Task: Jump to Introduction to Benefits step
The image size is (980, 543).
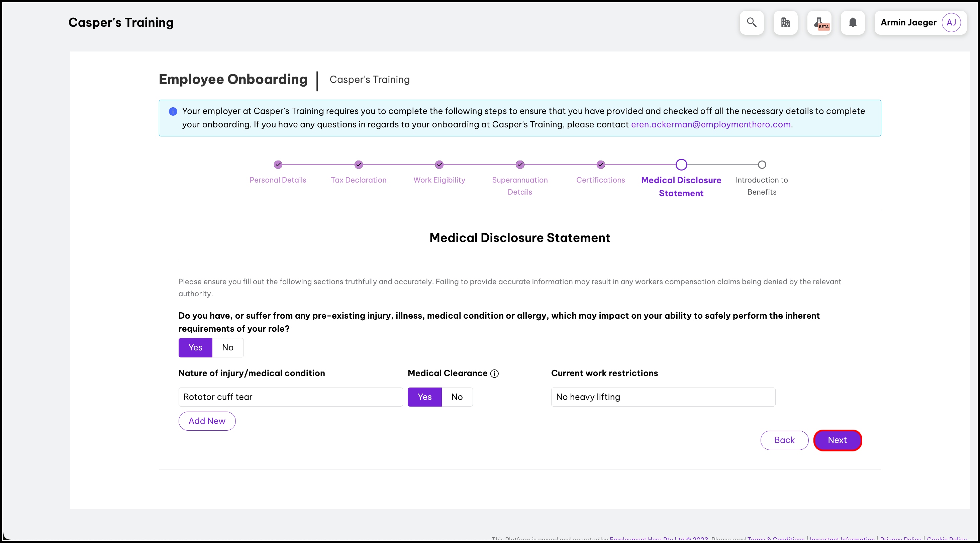Action: 762,186
